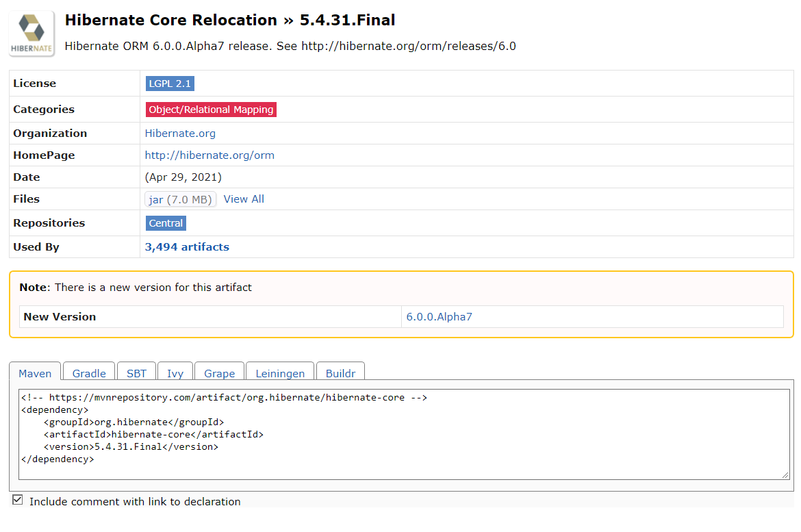
Task: Open the Central repository badge
Action: tap(166, 223)
